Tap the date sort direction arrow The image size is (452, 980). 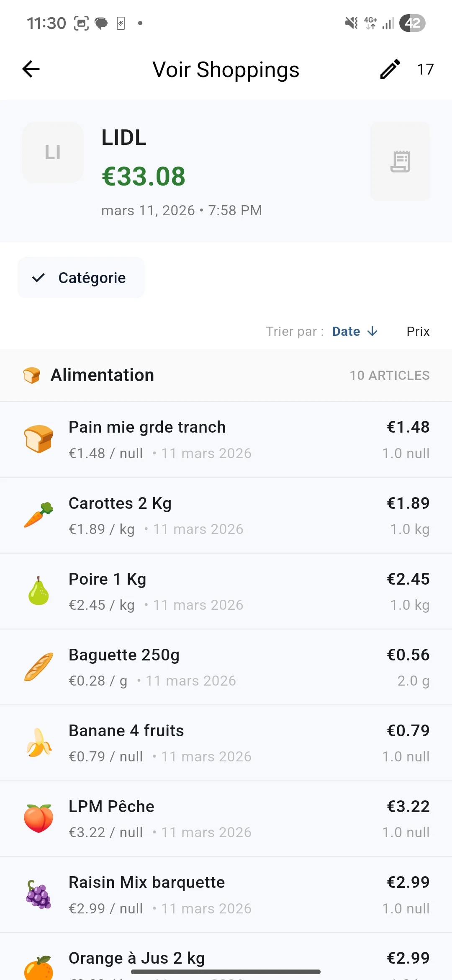coord(372,331)
